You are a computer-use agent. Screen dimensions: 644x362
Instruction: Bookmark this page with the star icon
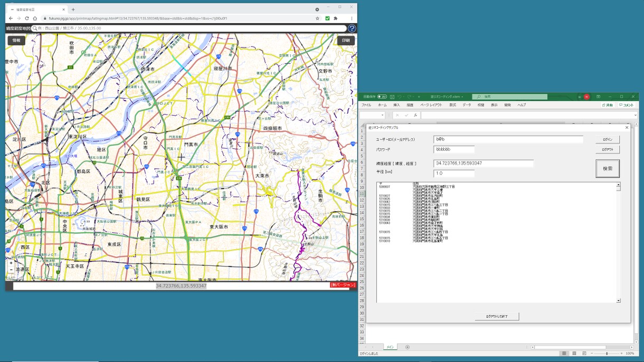click(x=317, y=18)
